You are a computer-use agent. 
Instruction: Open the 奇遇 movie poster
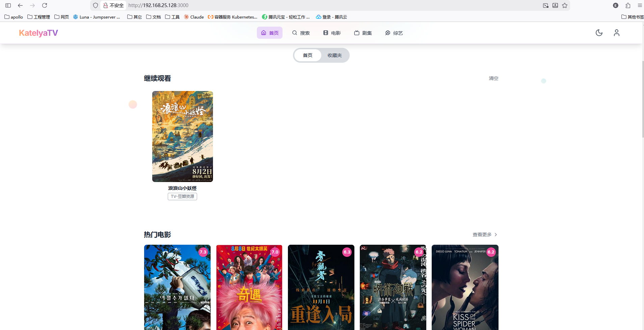coord(249,288)
